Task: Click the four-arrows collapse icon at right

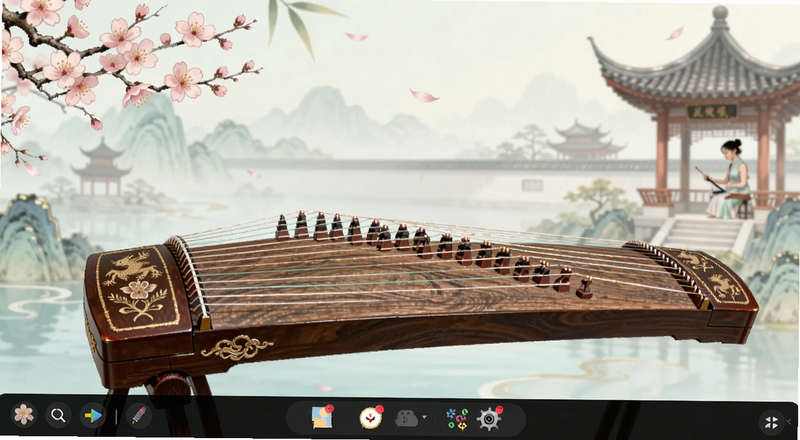Action: click(x=771, y=423)
